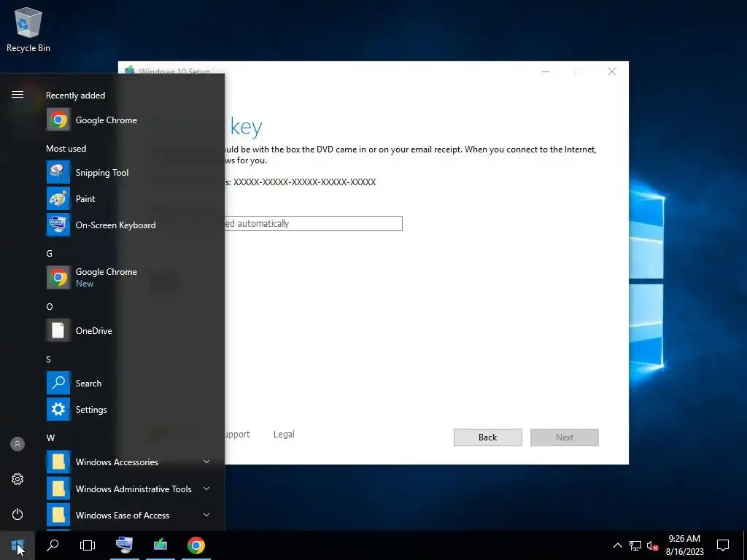Expand the Start menu hamburger button
Viewport: 747px width, 560px height.
tap(18, 94)
